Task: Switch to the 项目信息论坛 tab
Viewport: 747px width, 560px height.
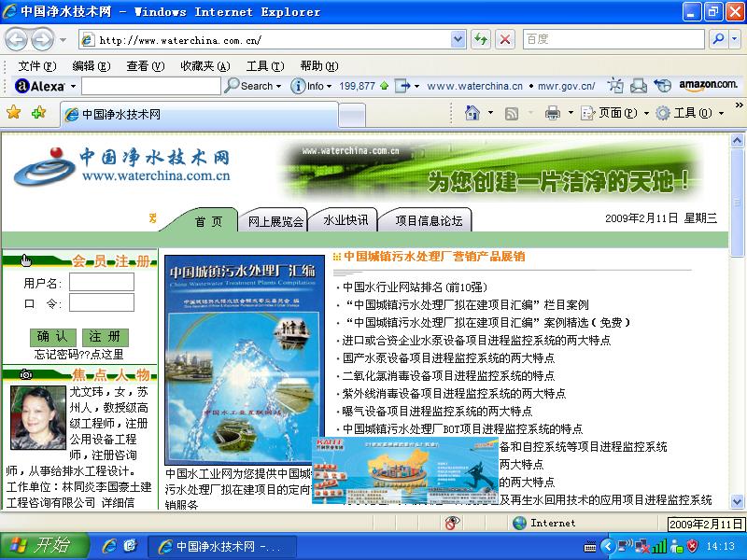Action: click(428, 220)
